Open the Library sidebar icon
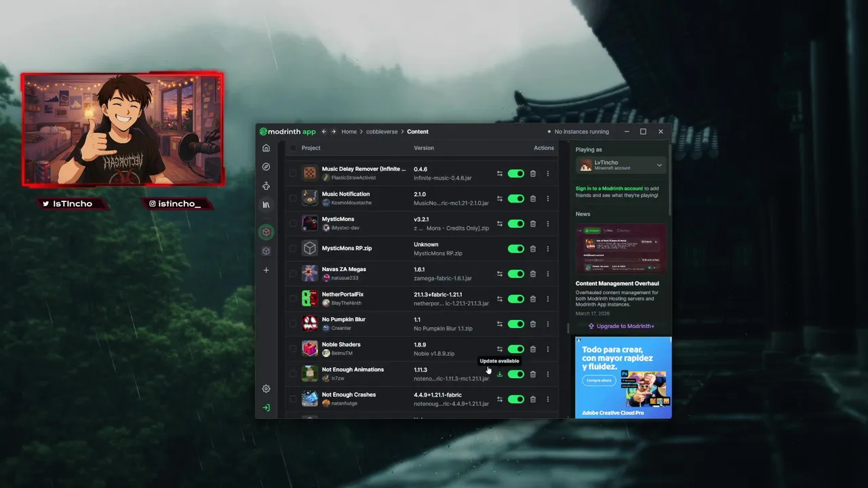This screenshot has height=488, width=868. coord(266,205)
